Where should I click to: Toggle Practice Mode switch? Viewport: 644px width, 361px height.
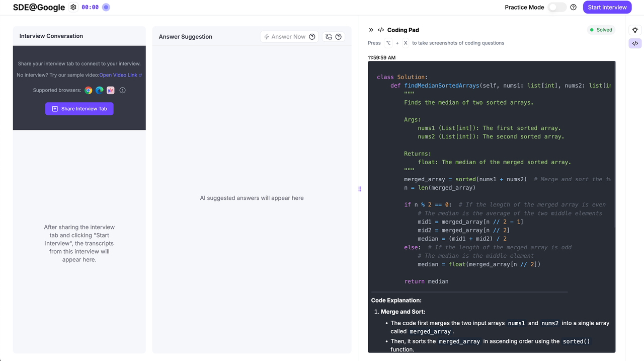click(x=557, y=7)
